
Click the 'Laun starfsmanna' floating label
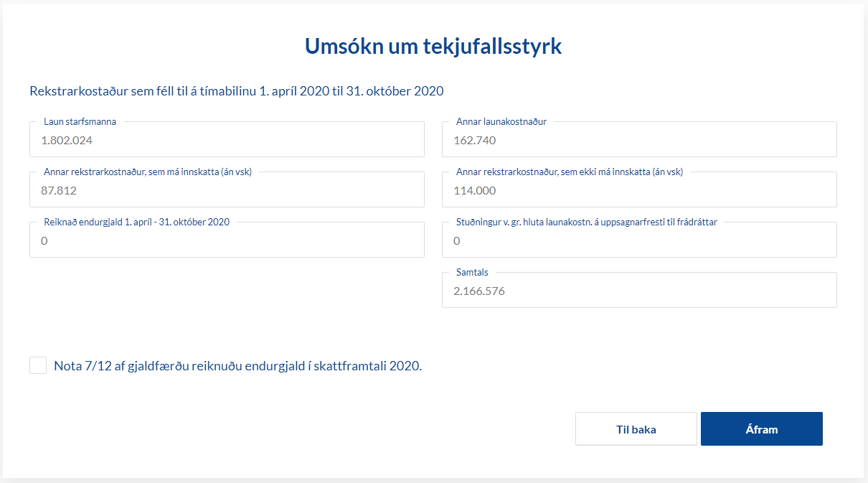click(x=80, y=122)
